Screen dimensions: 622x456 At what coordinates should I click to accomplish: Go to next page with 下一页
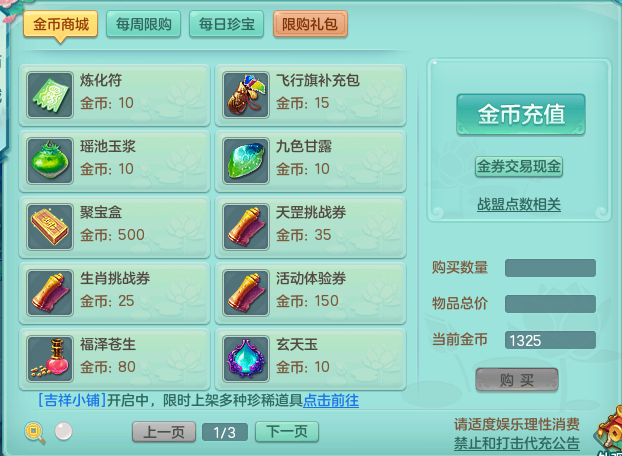point(287,431)
